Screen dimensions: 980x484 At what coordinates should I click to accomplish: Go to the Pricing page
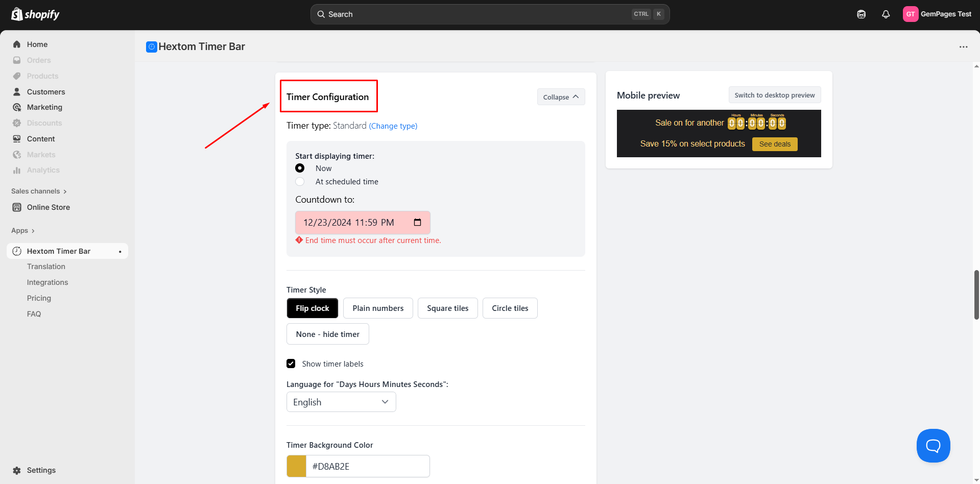coord(39,298)
